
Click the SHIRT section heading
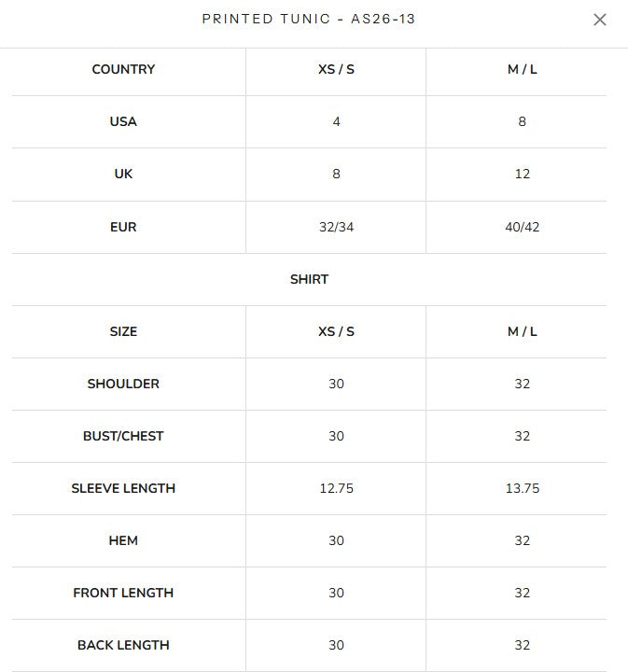(x=309, y=279)
